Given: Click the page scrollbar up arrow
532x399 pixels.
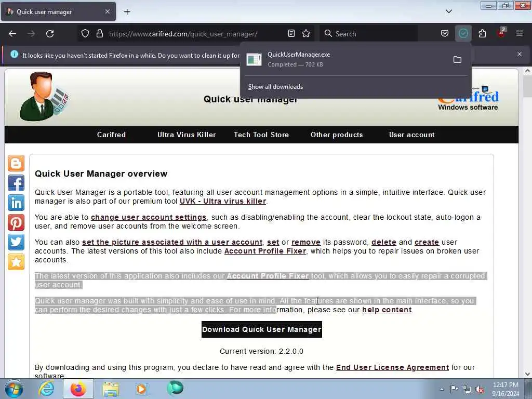Looking at the screenshot, I should (527, 71).
